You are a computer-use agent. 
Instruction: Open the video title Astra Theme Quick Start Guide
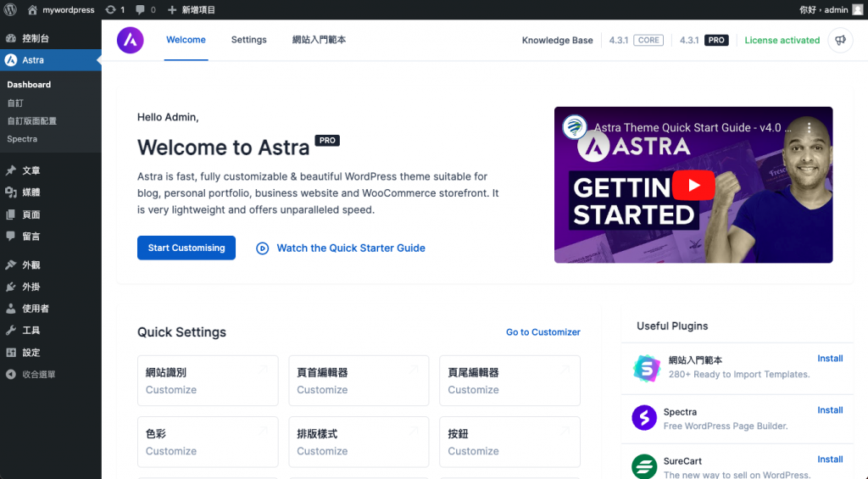[x=693, y=127]
